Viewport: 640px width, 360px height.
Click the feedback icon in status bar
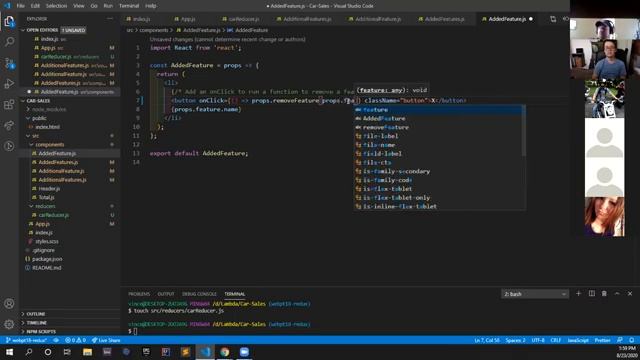pyautogui.click(x=620, y=340)
